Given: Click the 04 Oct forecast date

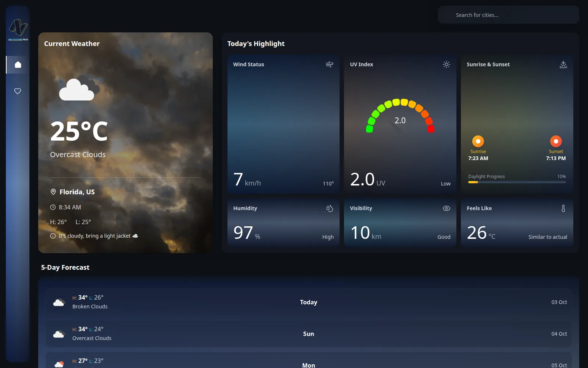Looking at the screenshot, I should pyautogui.click(x=559, y=334).
